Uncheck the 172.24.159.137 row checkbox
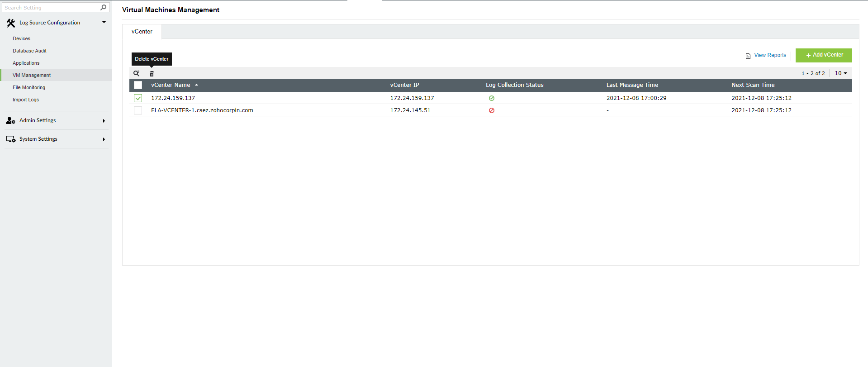This screenshot has width=868, height=367. 138,98
